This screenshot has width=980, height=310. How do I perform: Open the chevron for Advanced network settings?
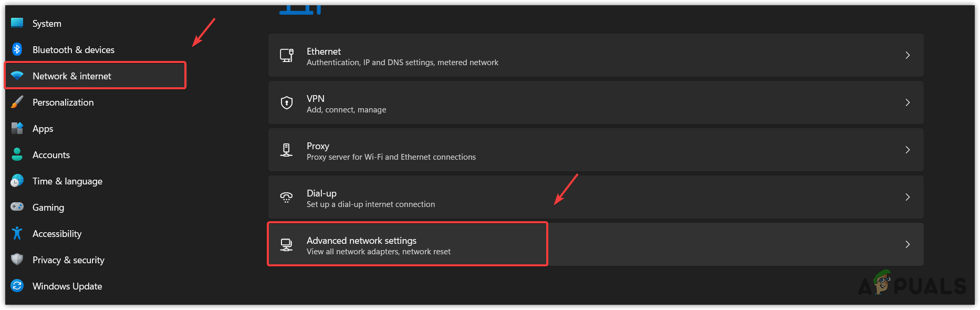(x=908, y=244)
